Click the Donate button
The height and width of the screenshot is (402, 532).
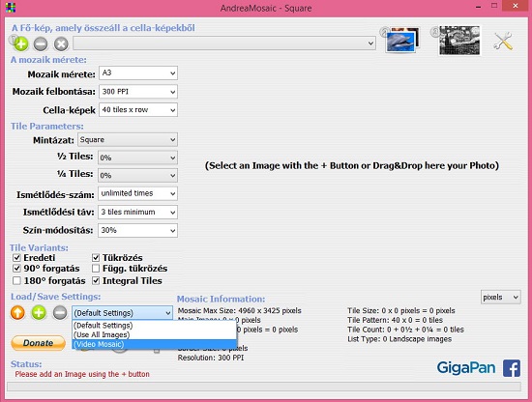coord(38,343)
